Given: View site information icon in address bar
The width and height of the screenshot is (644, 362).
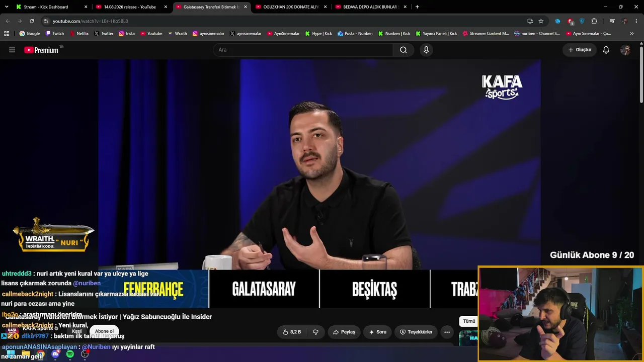Looking at the screenshot, I should pos(46,21).
